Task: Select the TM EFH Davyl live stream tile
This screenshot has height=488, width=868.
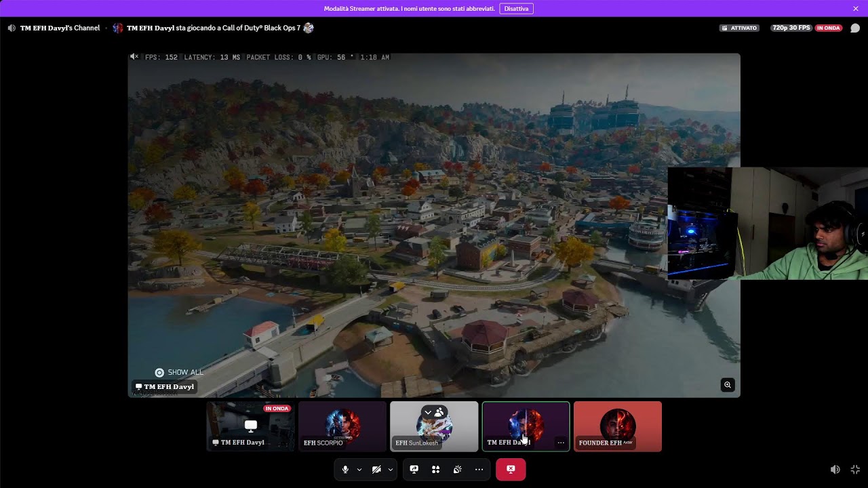Action: [251, 426]
